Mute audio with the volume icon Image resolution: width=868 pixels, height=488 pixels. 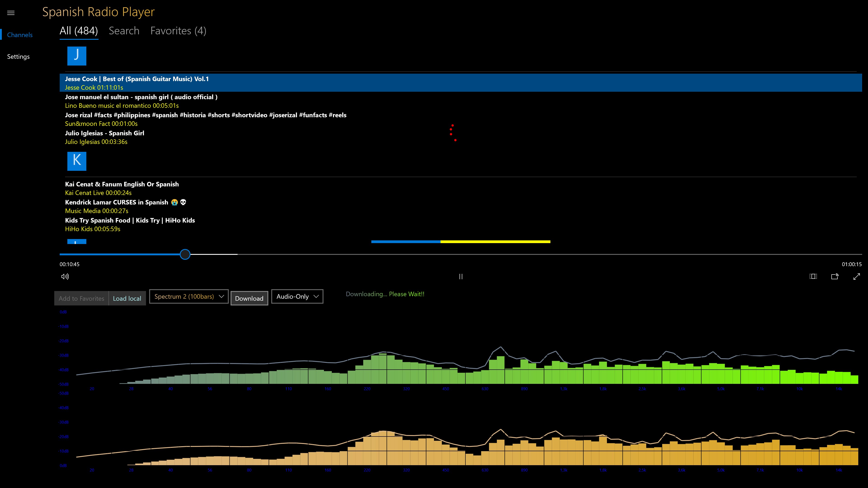[65, 277]
